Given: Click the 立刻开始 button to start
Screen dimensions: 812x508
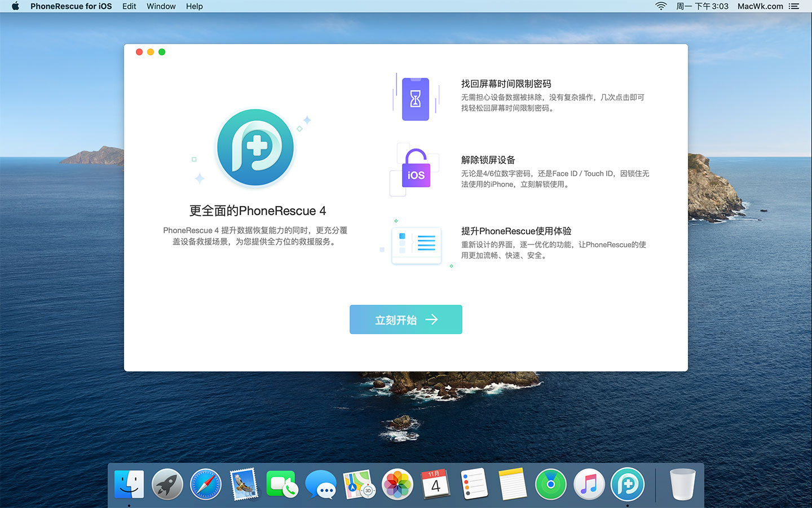Looking at the screenshot, I should [x=406, y=319].
